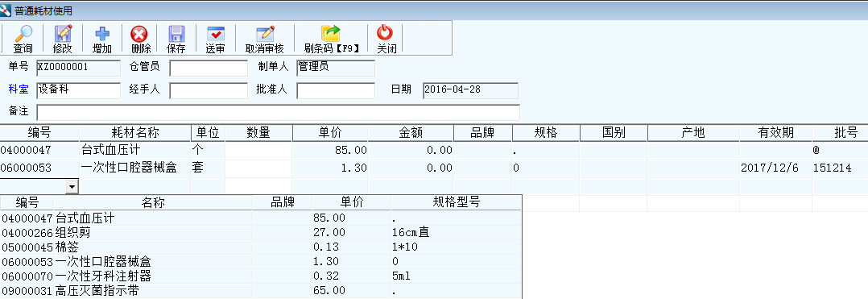Click the 日期 field 2016-04-28
Viewport: 868px width, 299px height.
[470, 90]
